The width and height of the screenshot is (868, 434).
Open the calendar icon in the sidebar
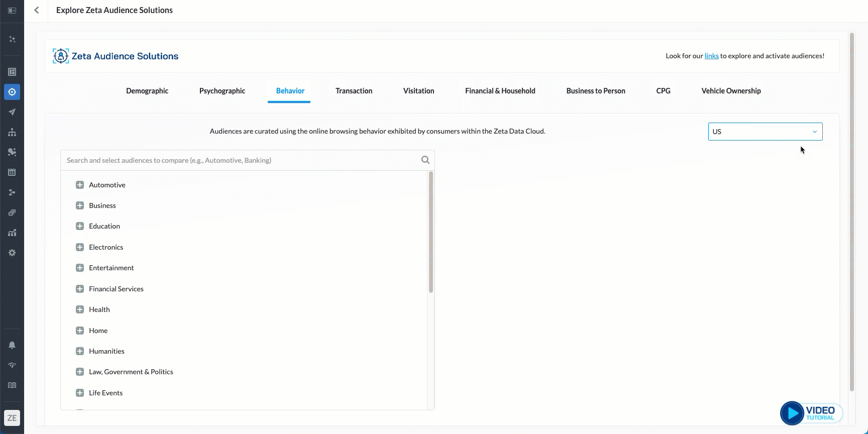point(12,172)
